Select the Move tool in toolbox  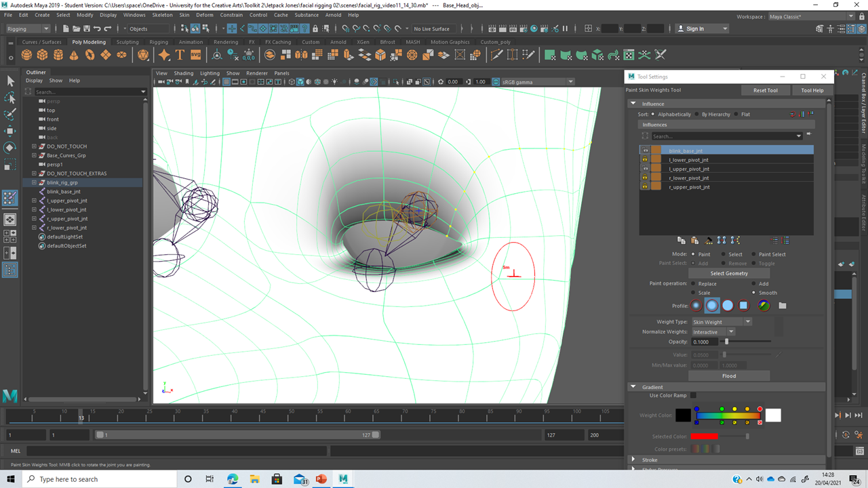tap(10, 131)
